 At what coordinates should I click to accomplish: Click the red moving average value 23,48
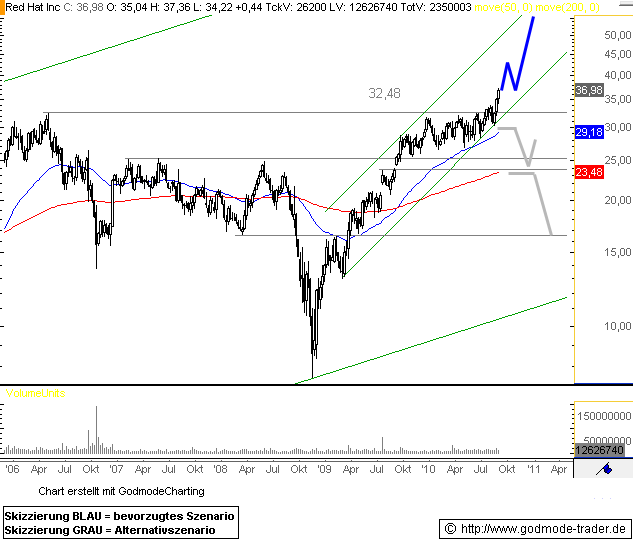tap(589, 172)
